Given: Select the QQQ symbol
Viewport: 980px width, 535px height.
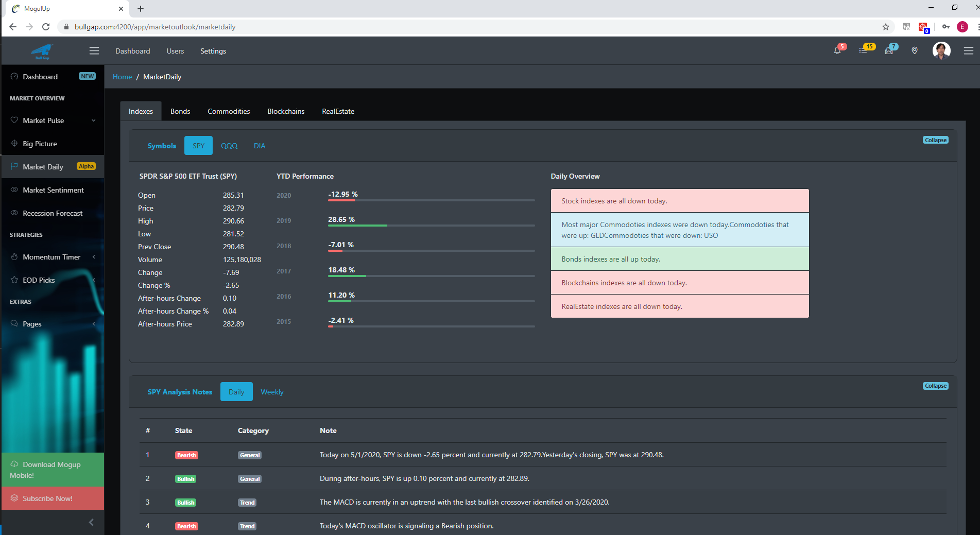Looking at the screenshot, I should 229,146.
